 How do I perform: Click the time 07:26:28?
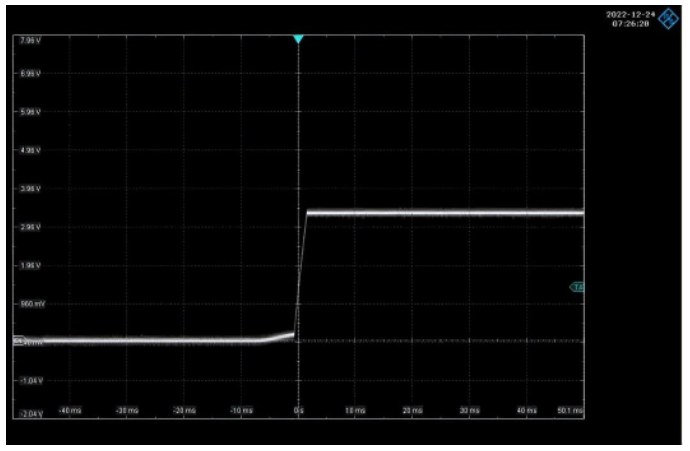(x=630, y=24)
